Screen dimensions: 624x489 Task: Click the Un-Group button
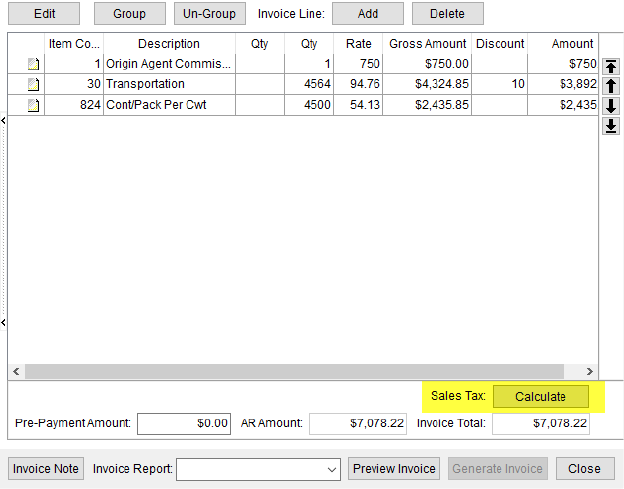pos(211,14)
